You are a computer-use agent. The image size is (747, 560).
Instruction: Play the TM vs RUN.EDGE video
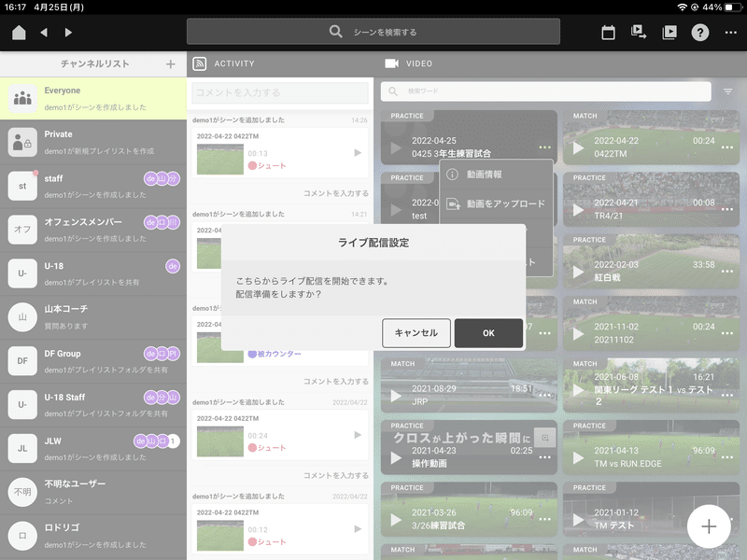pos(578,457)
